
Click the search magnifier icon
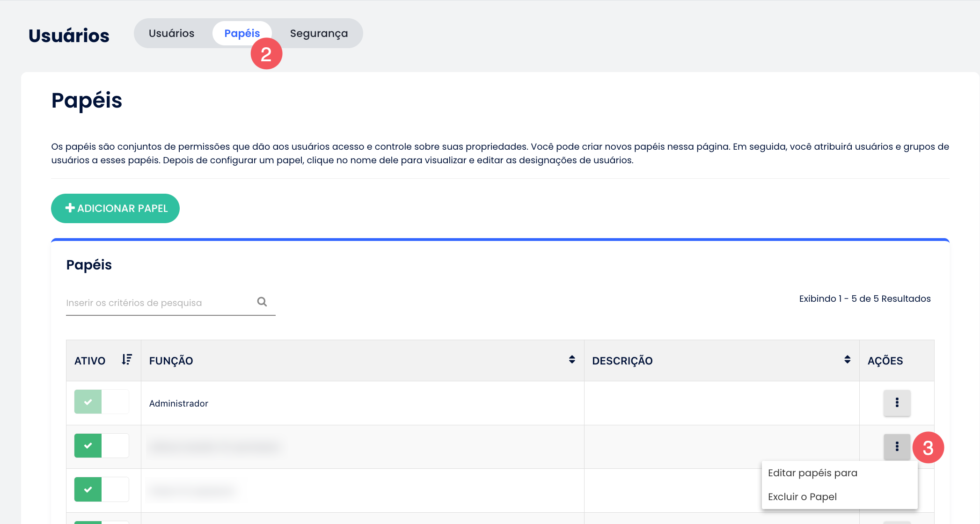point(262,302)
